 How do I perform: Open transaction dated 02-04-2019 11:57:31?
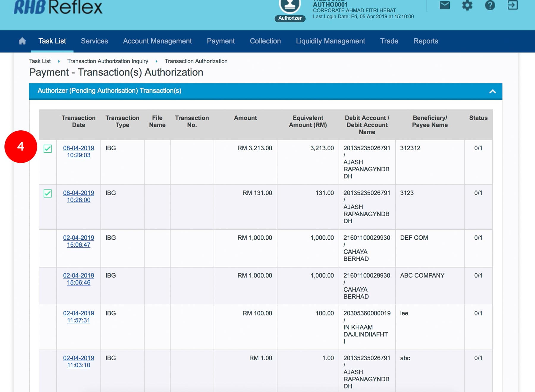pyautogui.click(x=78, y=317)
